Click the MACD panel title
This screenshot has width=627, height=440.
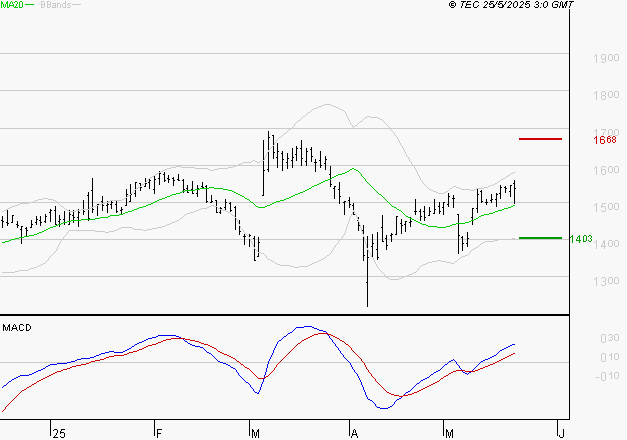tap(16, 327)
